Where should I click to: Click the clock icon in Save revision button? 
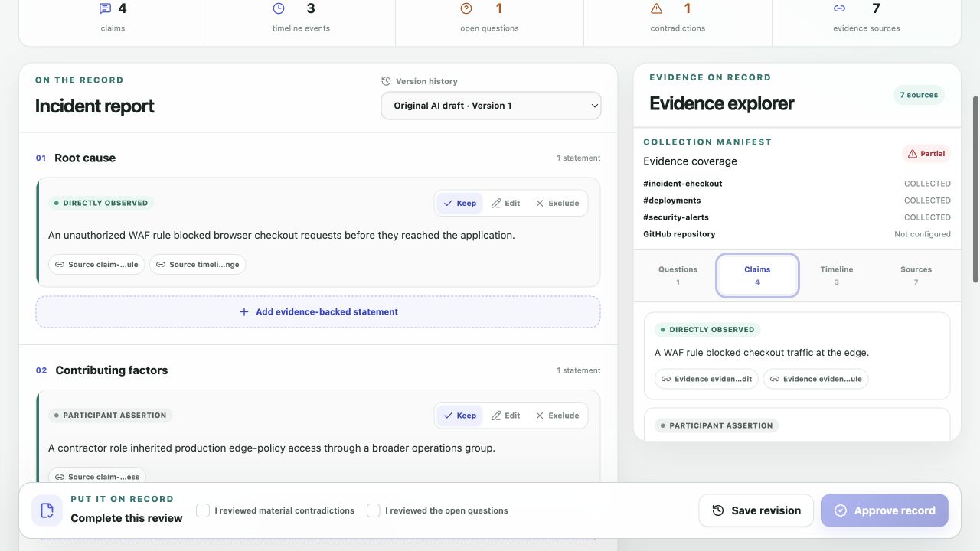pos(718,510)
